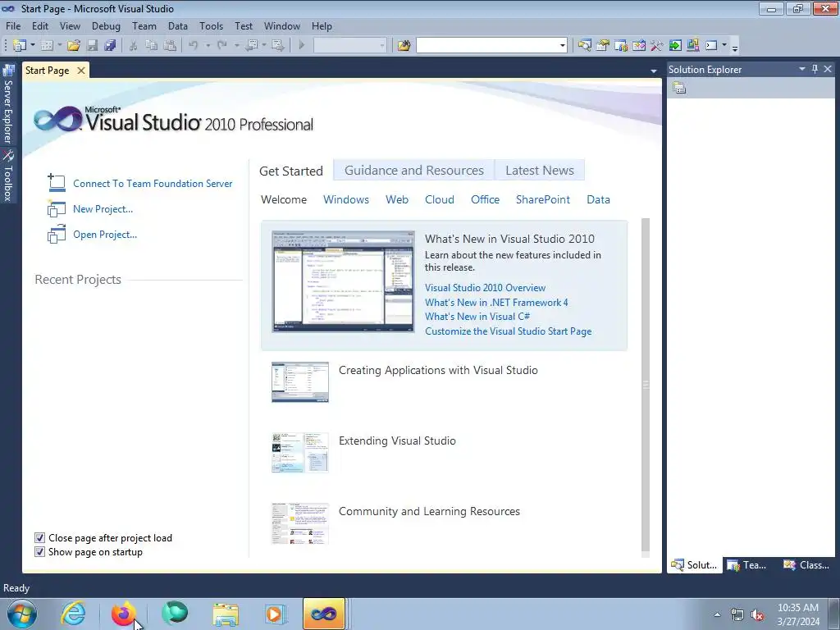
Task: Switch to the Latest News tab
Action: tap(540, 171)
